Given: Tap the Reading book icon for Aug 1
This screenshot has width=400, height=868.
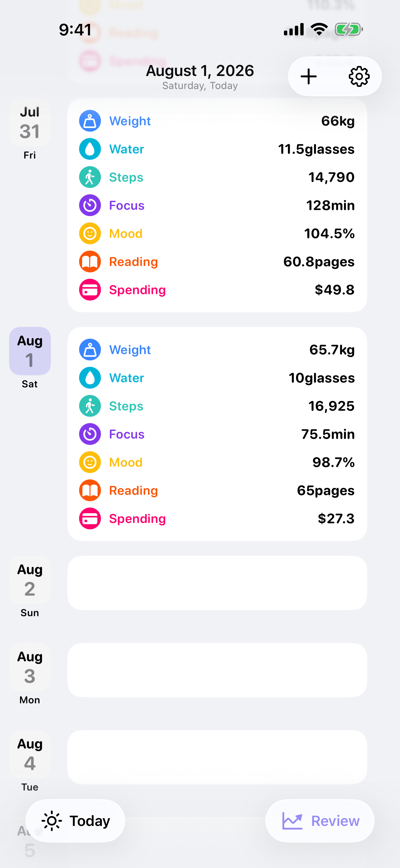Looking at the screenshot, I should click(x=90, y=490).
